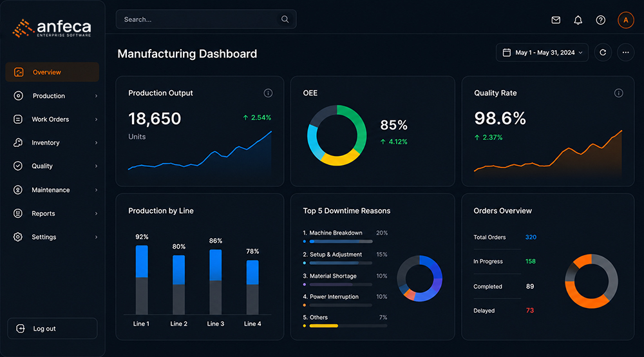This screenshot has height=357, width=644.
Task: Click the Settings menu label
Action: click(x=44, y=237)
